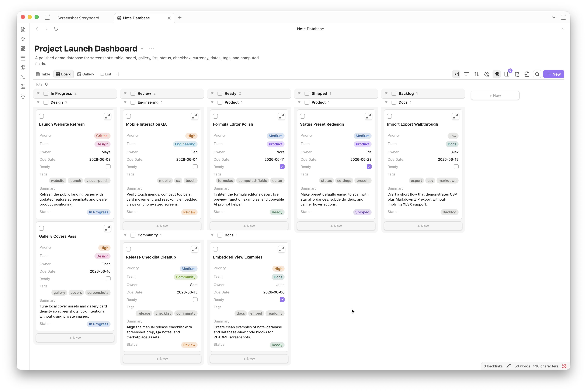Open the search magnifier icon

click(537, 74)
